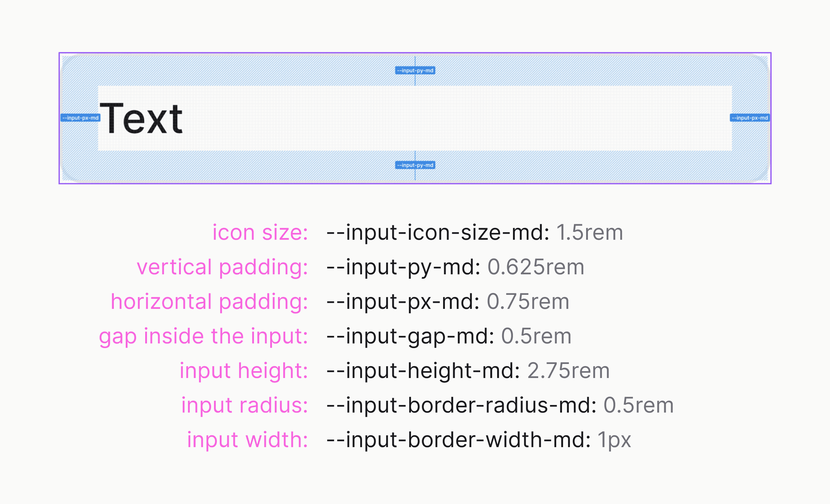830x504 pixels.
Task: Click the bottom --input-py-md padding tag
Action: click(x=415, y=165)
